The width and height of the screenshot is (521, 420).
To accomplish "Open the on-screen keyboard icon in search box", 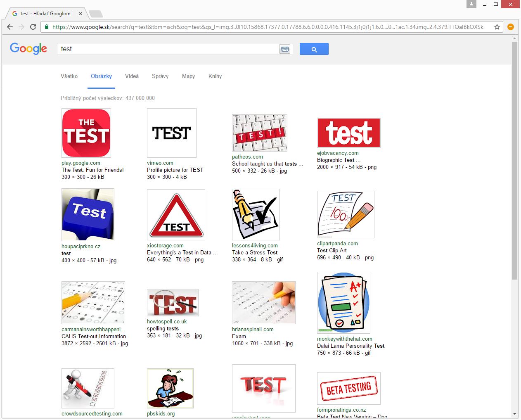I will [x=285, y=49].
